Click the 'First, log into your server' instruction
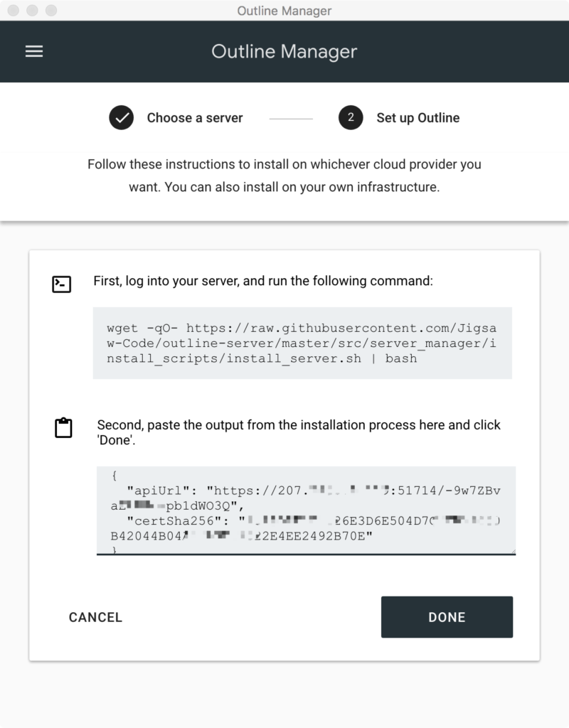This screenshot has height=728, width=569. (263, 281)
